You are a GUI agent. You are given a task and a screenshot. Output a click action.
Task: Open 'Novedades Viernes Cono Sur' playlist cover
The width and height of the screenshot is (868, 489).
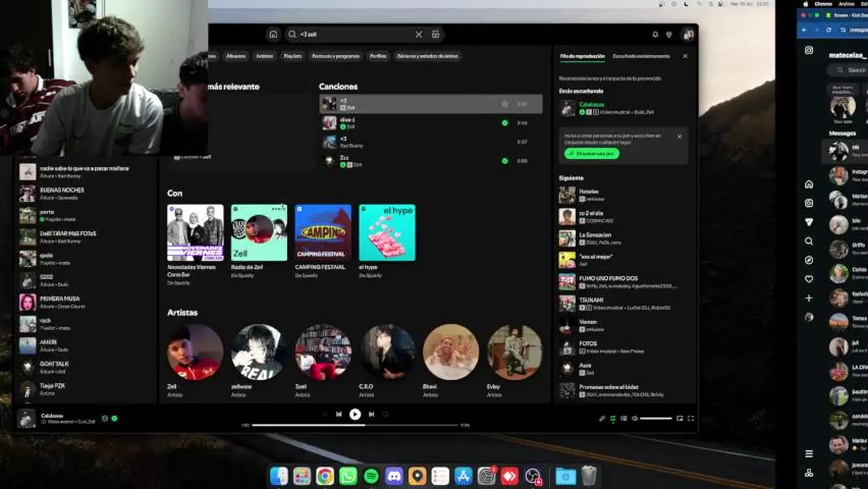[x=196, y=233]
